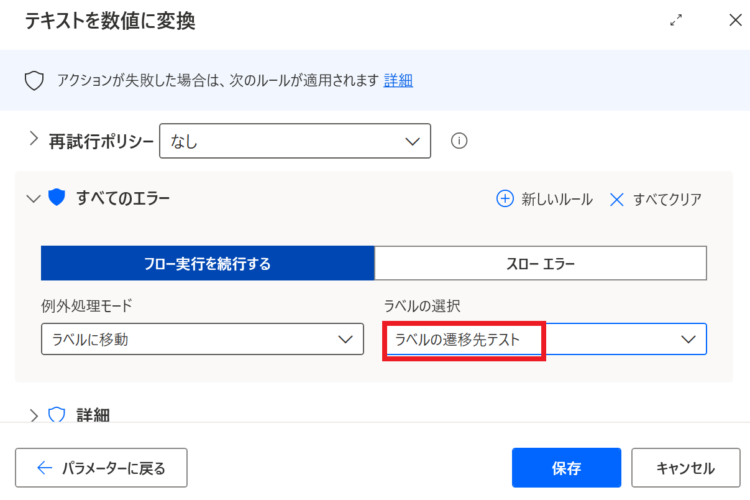Go back with パラメーターに戻る
Viewport: 750px width, 500px height.
pyautogui.click(x=101, y=467)
